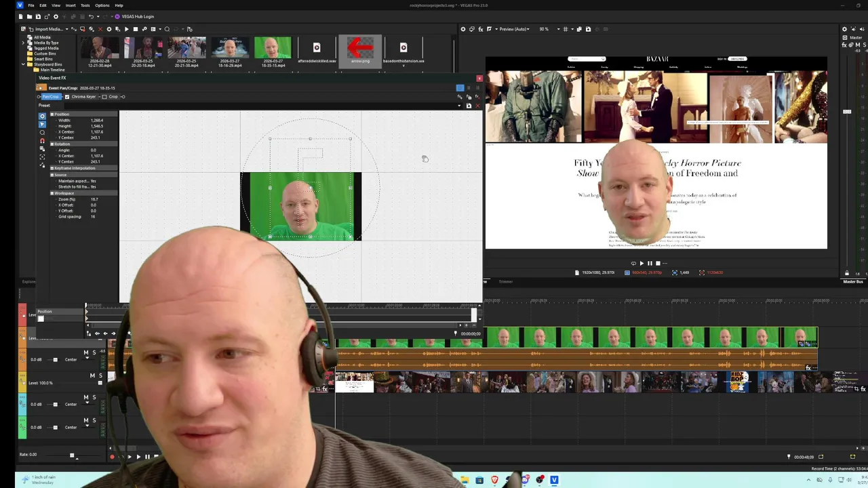Open Import Media dropdown arrow
The width and height of the screenshot is (868, 488).
[x=67, y=29]
